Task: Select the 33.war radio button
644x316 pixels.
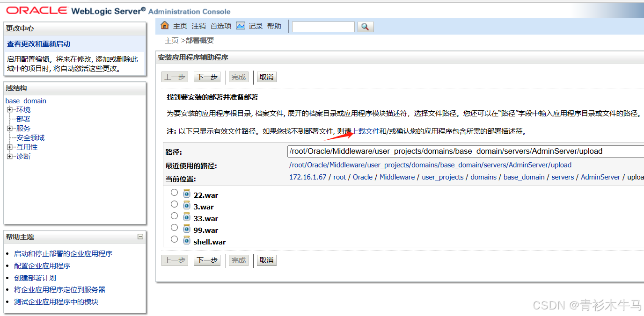Action: 174,215
